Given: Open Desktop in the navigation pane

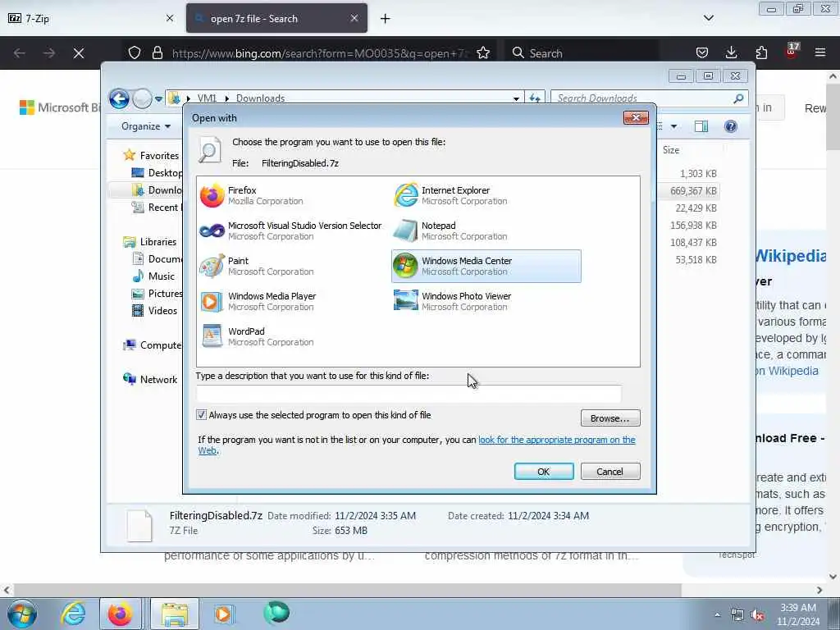Looking at the screenshot, I should coord(164,173).
